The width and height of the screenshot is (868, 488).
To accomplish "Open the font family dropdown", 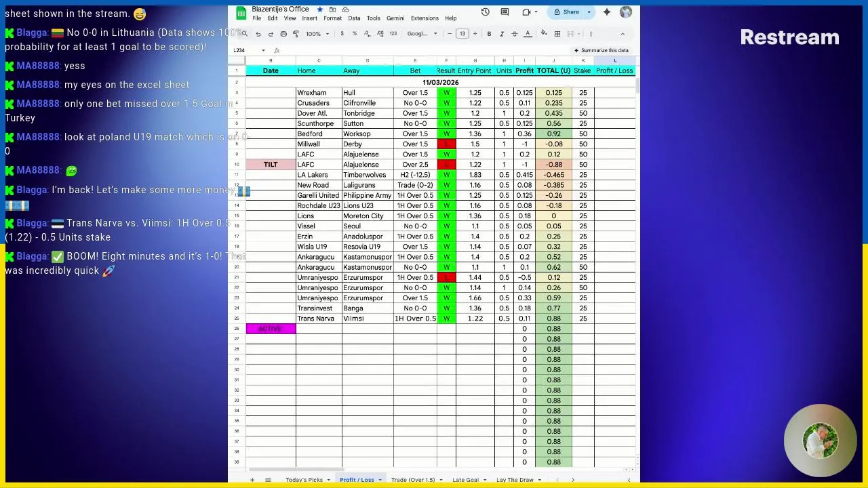I will [422, 34].
